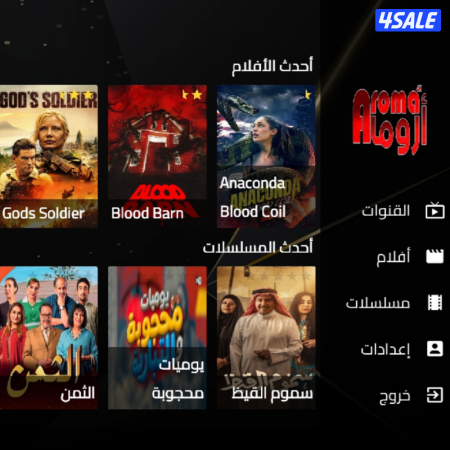Viewport: 450px width, 450px height.
Task: Open the Gods Soldier movie poster
Action: pyautogui.click(x=49, y=156)
